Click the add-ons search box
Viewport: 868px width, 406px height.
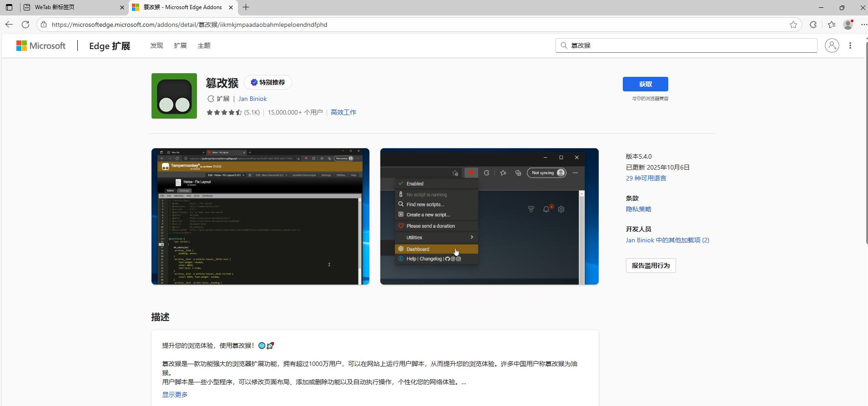pos(686,45)
